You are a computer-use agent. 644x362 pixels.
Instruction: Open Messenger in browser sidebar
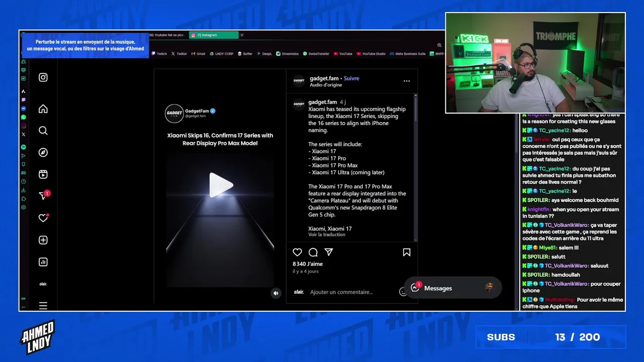pos(23,109)
